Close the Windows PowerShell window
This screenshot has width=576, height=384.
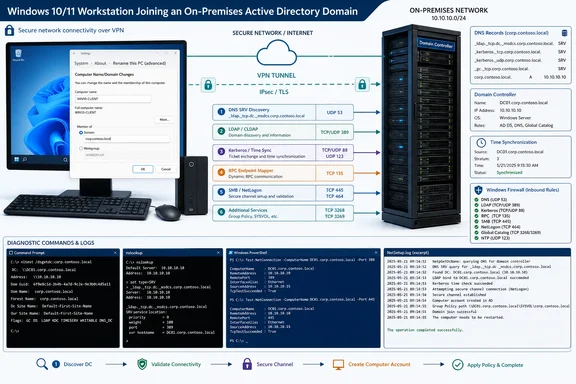tap(375, 253)
